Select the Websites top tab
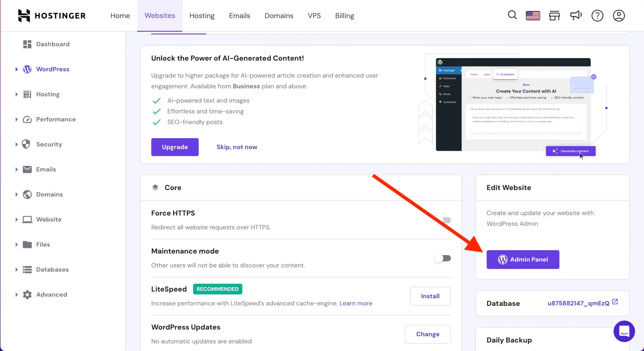The width and height of the screenshot is (644, 351). tap(160, 16)
